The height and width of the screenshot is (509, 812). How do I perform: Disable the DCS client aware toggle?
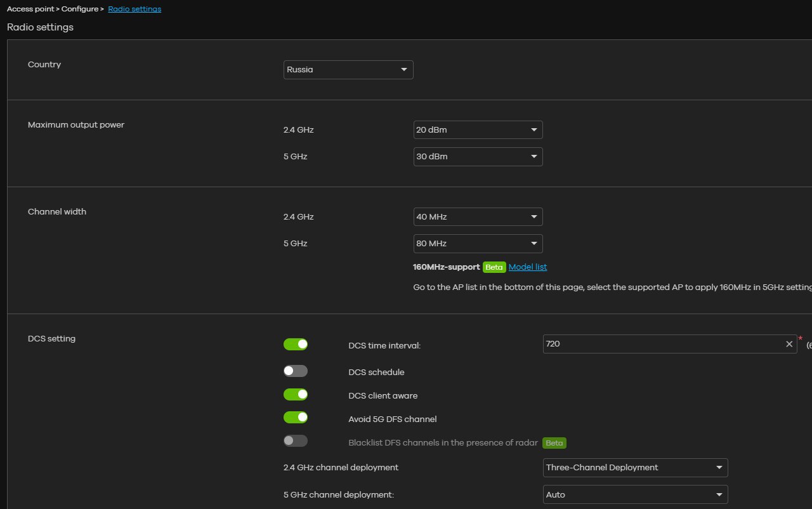coord(295,395)
